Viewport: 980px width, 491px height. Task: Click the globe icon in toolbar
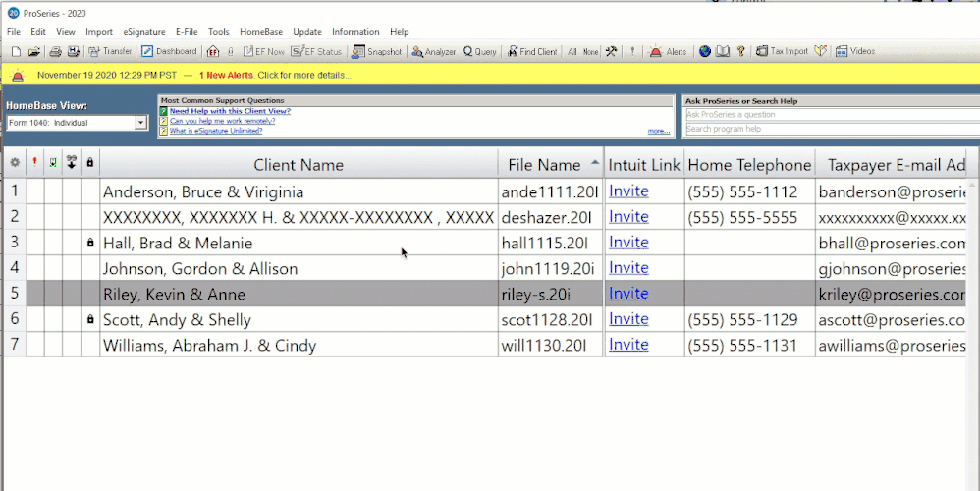705,51
